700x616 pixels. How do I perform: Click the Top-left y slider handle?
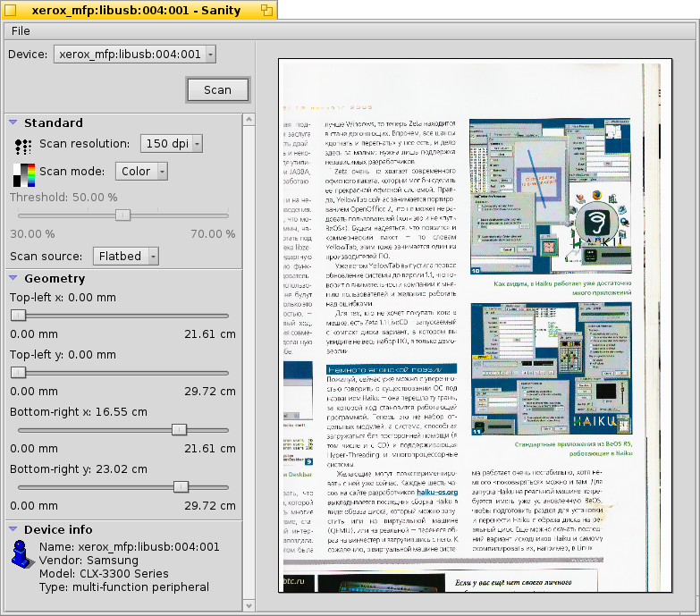coord(18,372)
